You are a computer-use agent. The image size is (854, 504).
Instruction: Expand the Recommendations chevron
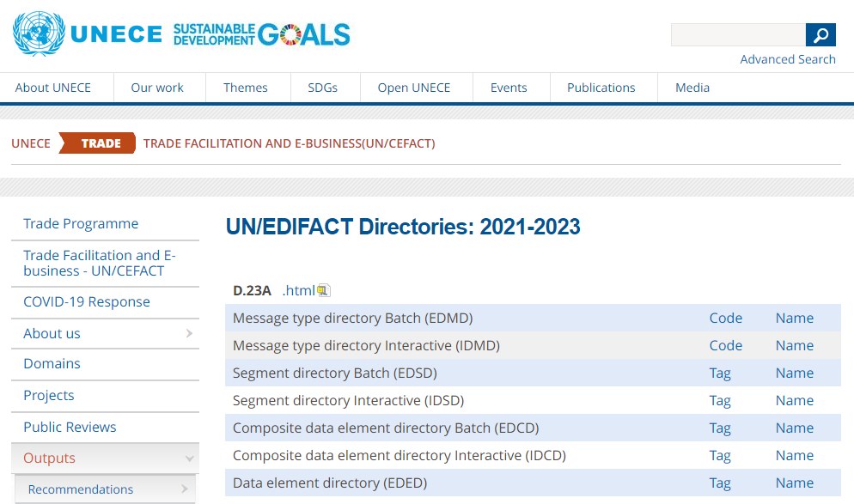click(x=184, y=489)
